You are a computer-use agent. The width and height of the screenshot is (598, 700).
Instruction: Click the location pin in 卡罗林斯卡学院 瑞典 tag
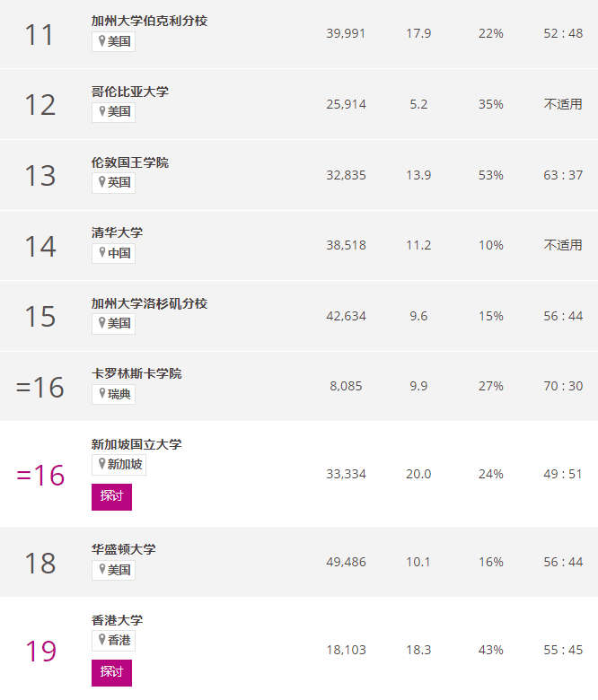click(x=102, y=393)
